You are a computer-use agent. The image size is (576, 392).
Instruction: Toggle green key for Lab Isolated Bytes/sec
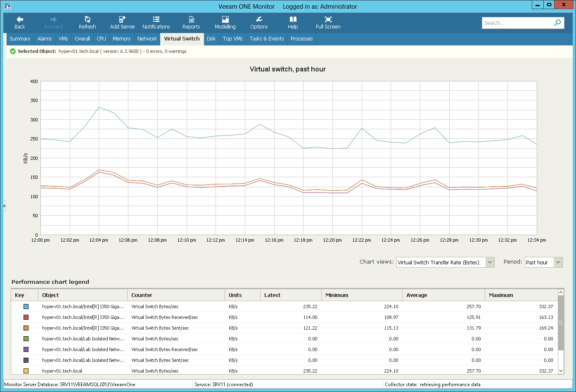pos(26,339)
